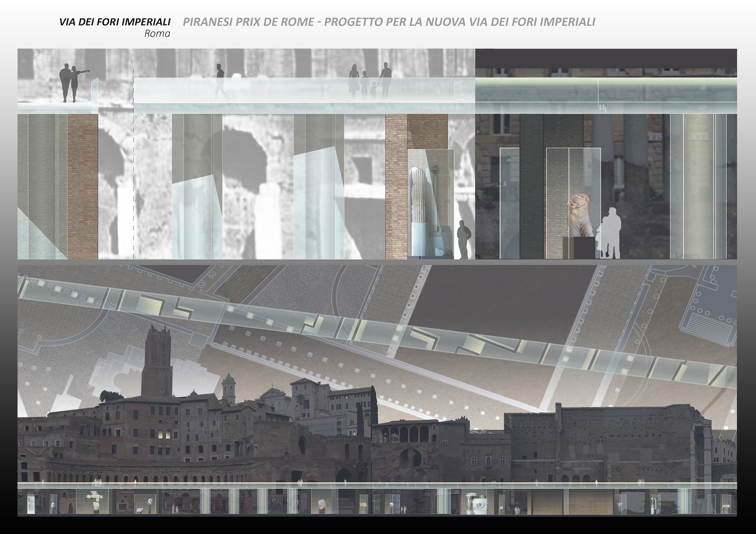Click the word Roma under the title

157,33
